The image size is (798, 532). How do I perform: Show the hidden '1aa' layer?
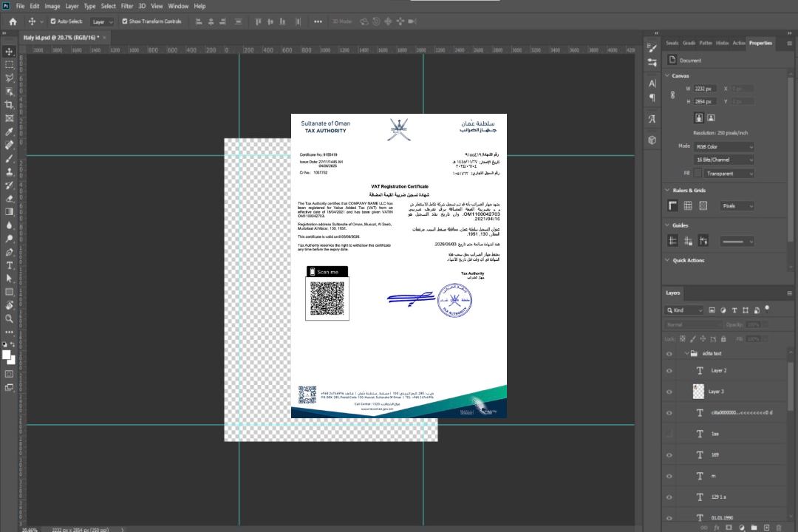point(669,434)
